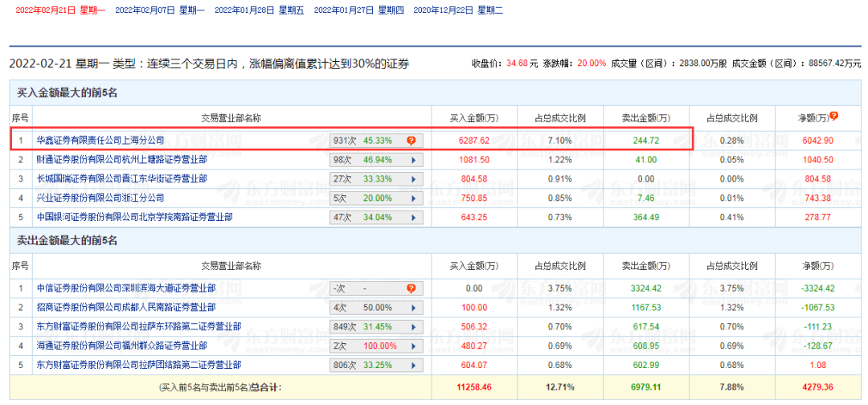The image size is (868, 405).
Task: Click the 买入金额最大的前5名 section header
Action: click(x=68, y=93)
